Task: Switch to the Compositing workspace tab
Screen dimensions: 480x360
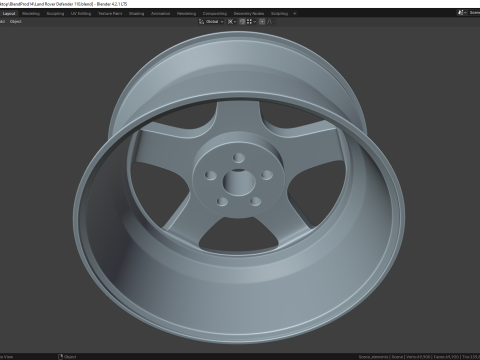Action: point(215,14)
